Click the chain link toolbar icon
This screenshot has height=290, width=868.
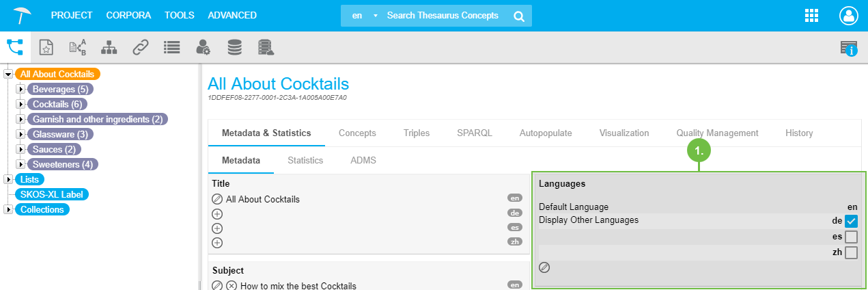coord(141,47)
